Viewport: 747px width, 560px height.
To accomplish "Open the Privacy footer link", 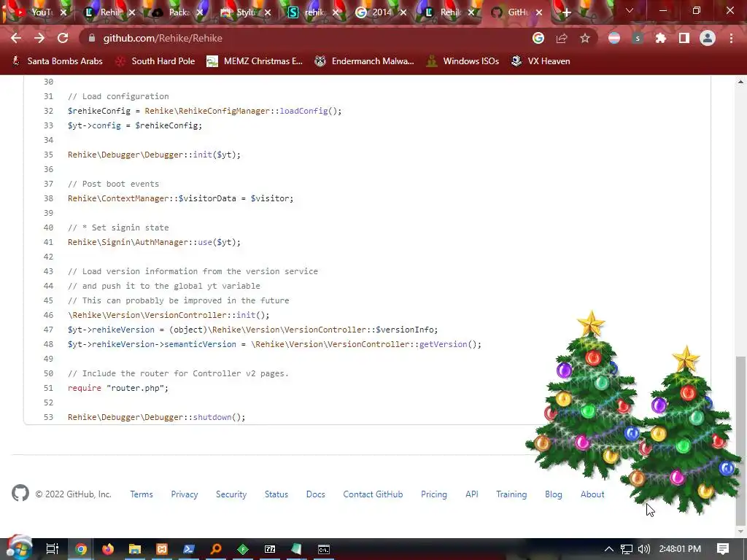I will (185, 494).
